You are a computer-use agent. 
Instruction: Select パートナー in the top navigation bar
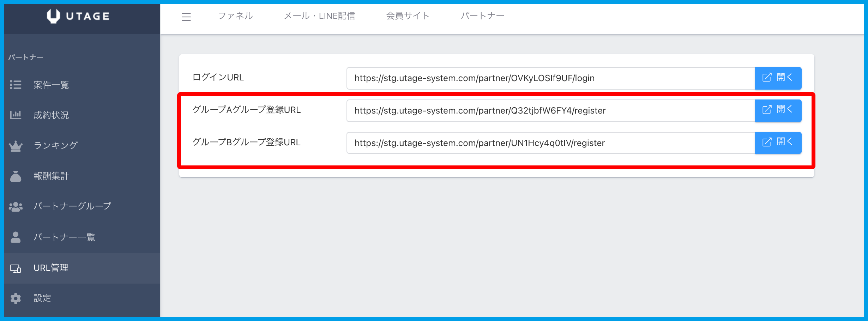[482, 16]
